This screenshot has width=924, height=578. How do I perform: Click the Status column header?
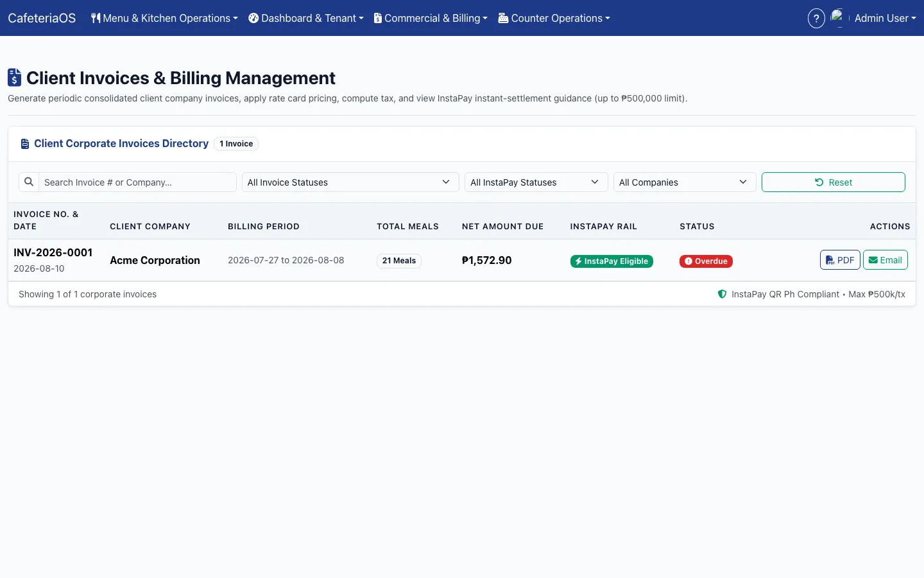[x=697, y=227]
